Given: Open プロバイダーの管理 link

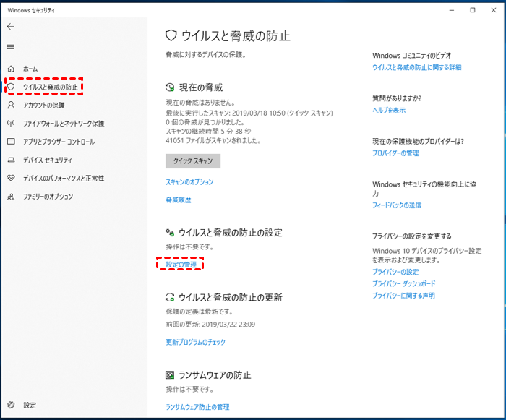Looking at the screenshot, I should coord(395,153).
